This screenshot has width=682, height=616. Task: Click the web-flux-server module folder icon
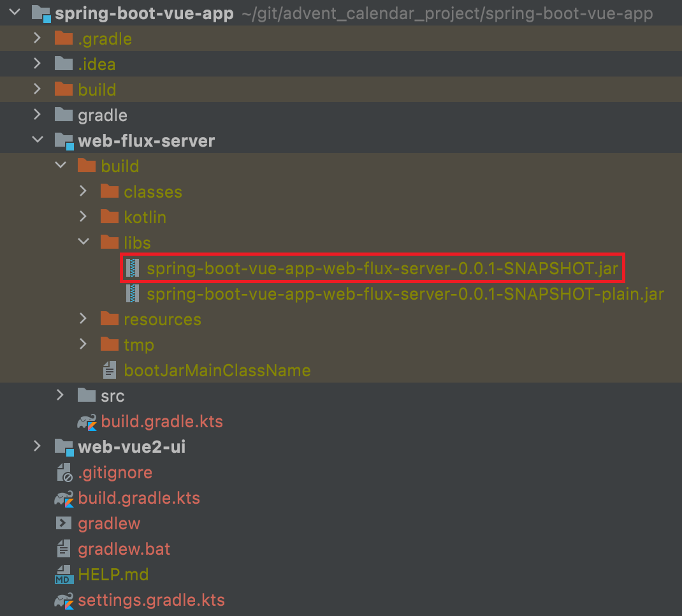click(64, 140)
